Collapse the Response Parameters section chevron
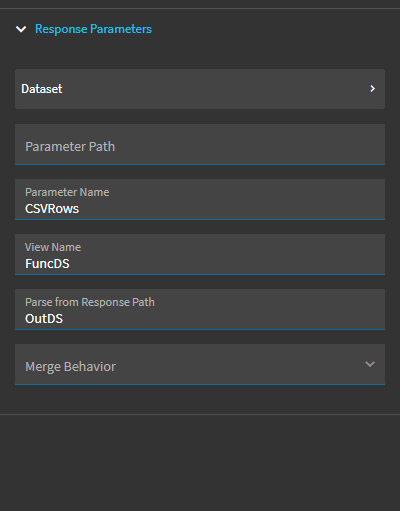 [21, 29]
